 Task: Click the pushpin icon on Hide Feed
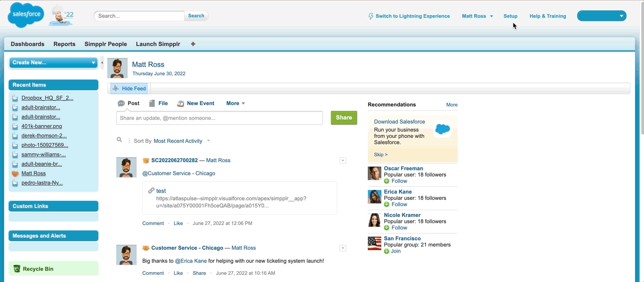tap(116, 88)
